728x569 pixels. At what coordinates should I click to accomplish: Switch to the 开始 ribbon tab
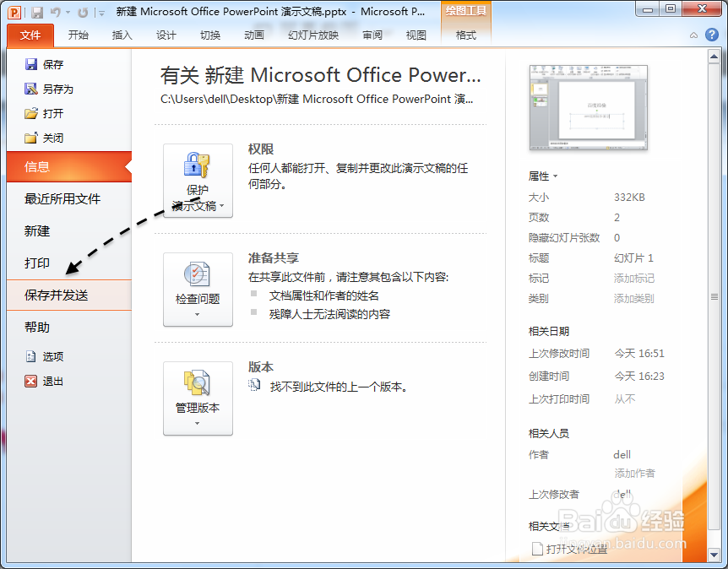[78, 35]
